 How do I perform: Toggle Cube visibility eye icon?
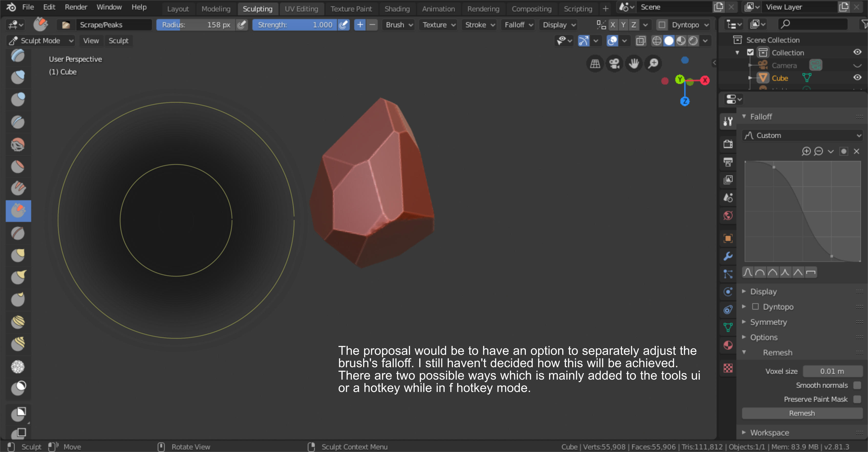click(857, 78)
